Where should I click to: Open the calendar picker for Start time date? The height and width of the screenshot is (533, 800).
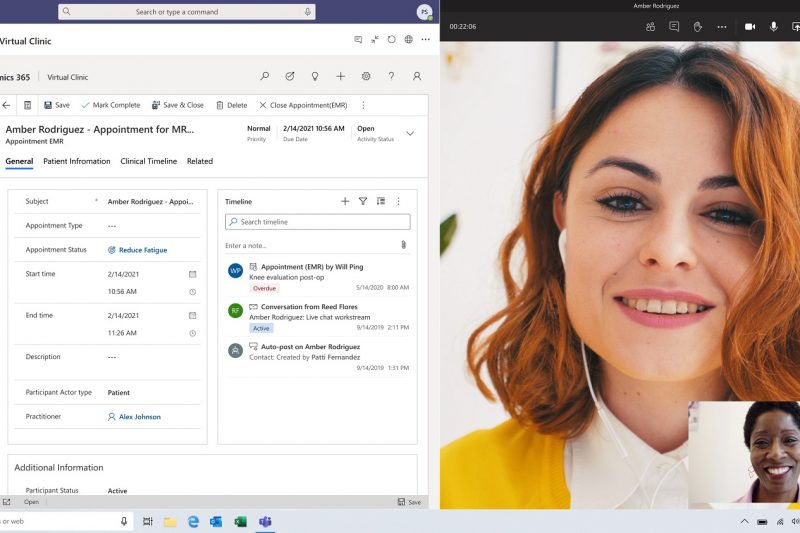[193, 274]
